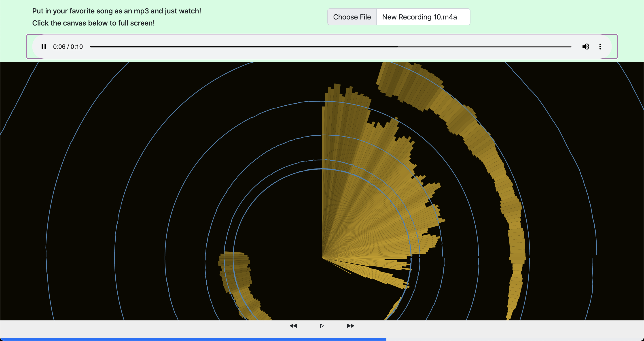Click the bottom play triangle icon
Image resolution: width=644 pixels, height=341 pixels.
pyautogui.click(x=322, y=326)
